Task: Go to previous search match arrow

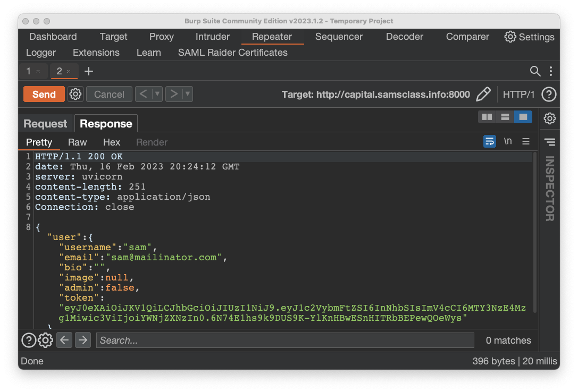Action: (64, 340)
